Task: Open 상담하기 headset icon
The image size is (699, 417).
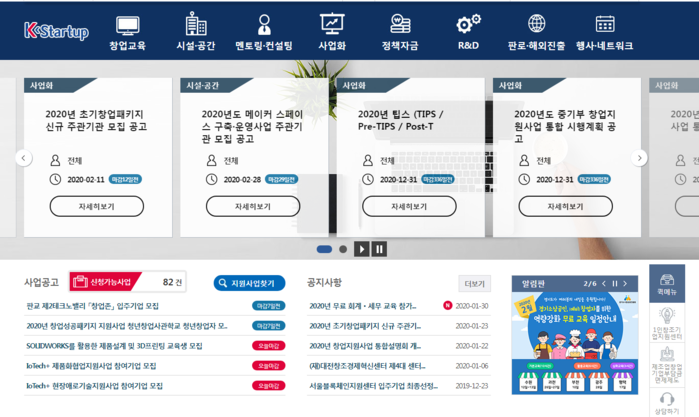Action: 667,398
